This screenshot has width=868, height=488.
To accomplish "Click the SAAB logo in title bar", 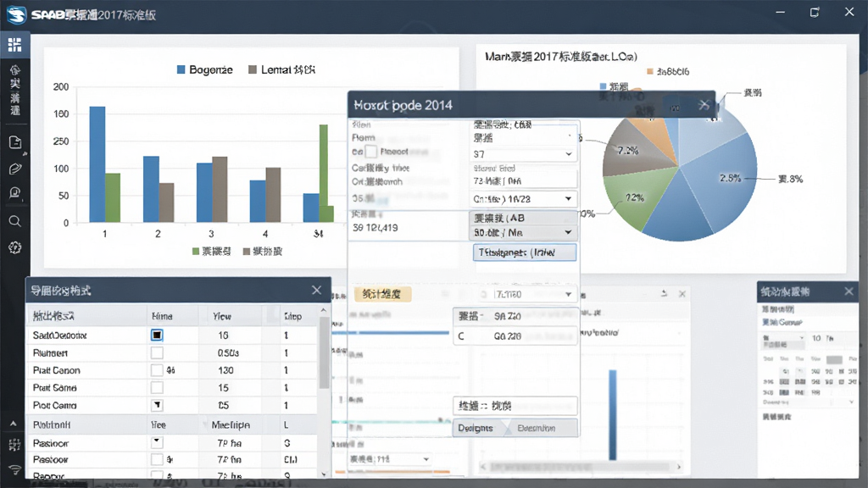I will point(17,14).
